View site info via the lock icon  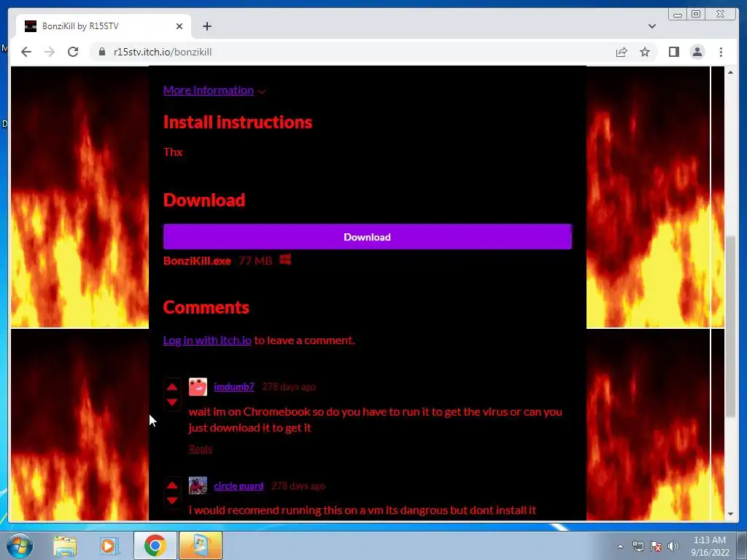coord(101,52)
